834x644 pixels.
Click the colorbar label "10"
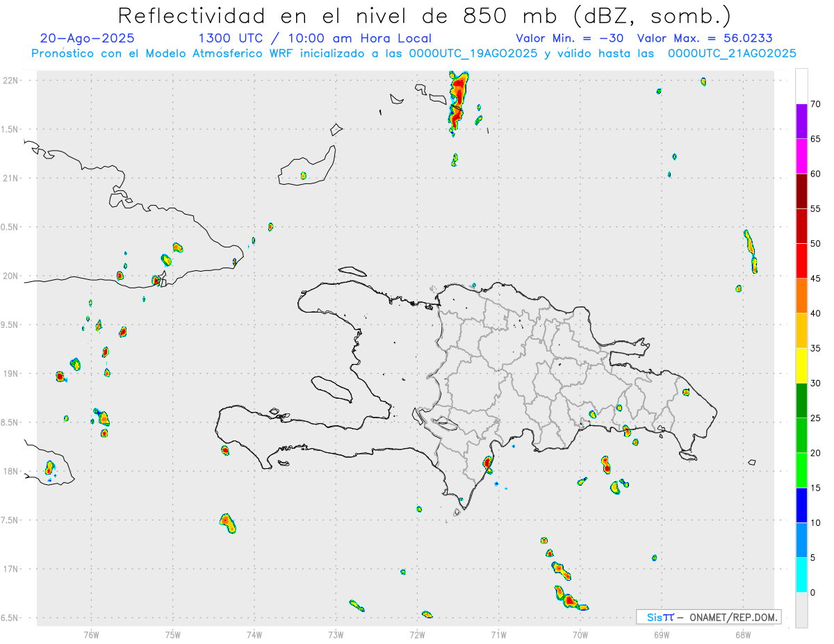(816, 522)
